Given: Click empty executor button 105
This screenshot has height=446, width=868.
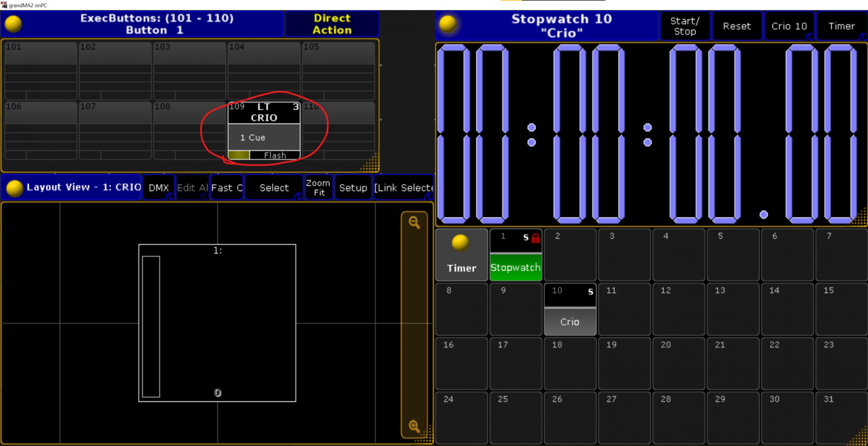Looking at the screenshot, I should coord(338,71).
